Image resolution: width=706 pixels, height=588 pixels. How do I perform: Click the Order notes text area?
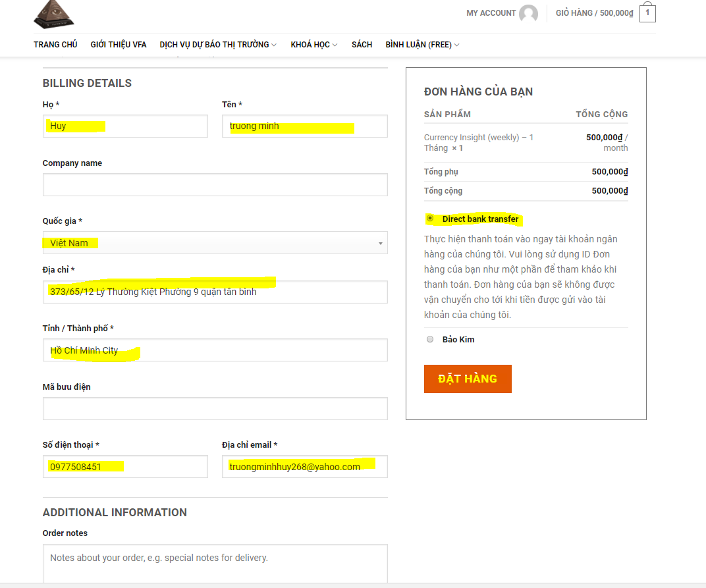(x=215, y=563)
